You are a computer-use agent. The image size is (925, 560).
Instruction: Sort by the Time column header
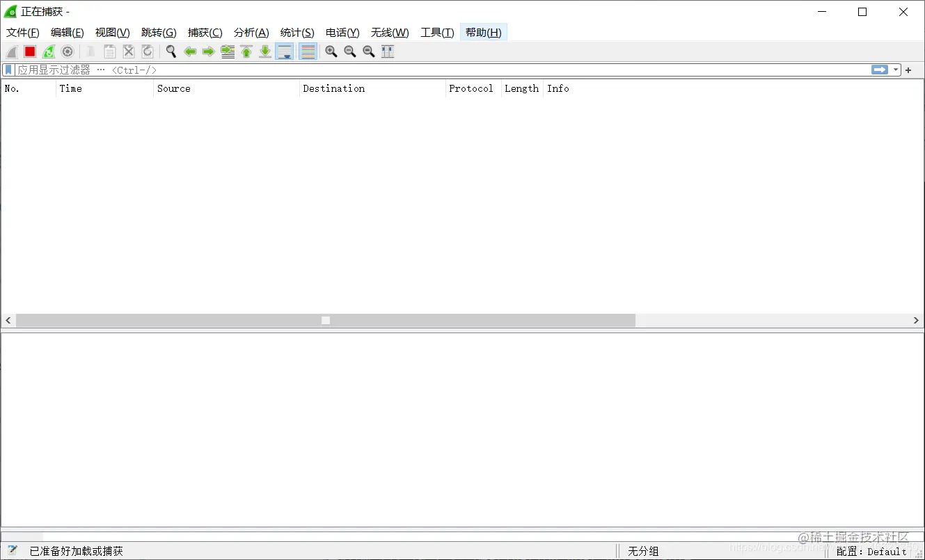(104, 88)
